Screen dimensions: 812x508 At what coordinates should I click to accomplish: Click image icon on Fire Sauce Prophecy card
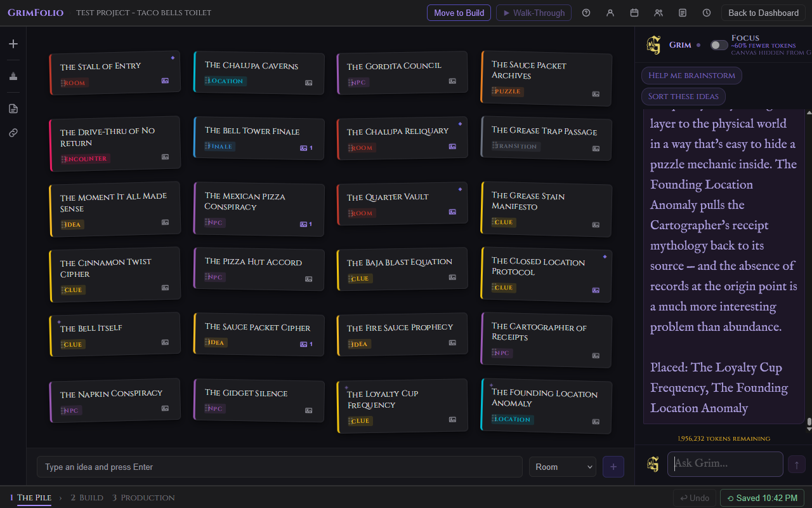(x=452, y=342)
